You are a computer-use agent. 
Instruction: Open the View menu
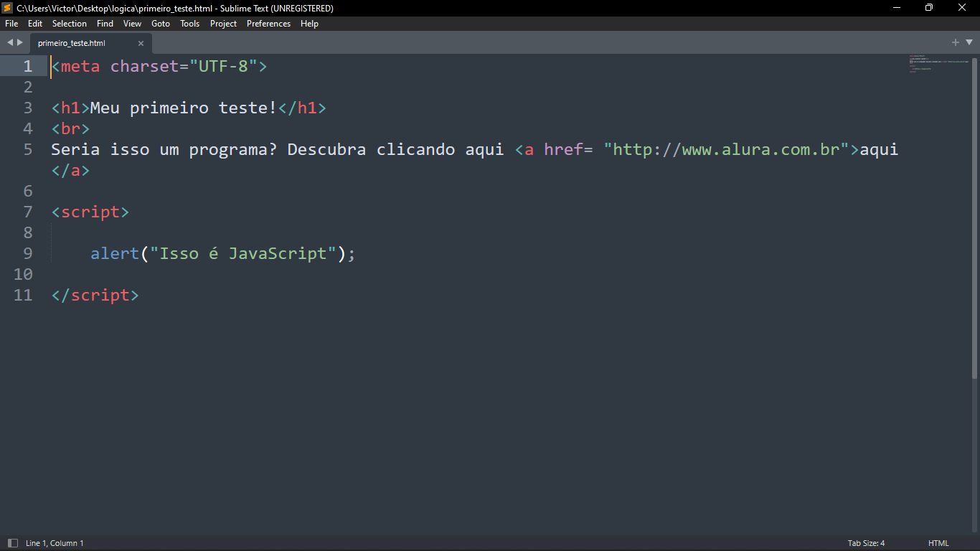coord(132,24)
